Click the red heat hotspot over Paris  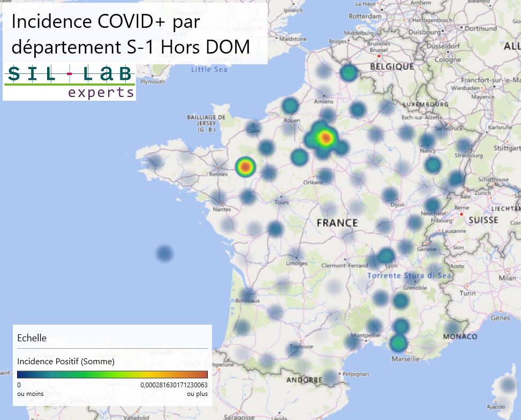coord(325,138)
